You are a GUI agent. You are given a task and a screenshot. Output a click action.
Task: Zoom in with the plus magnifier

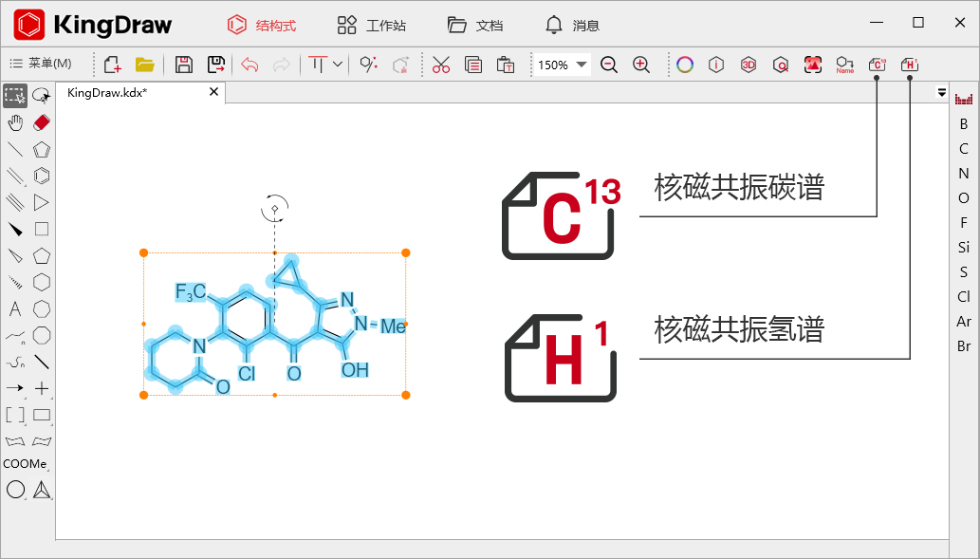[641, 65]
